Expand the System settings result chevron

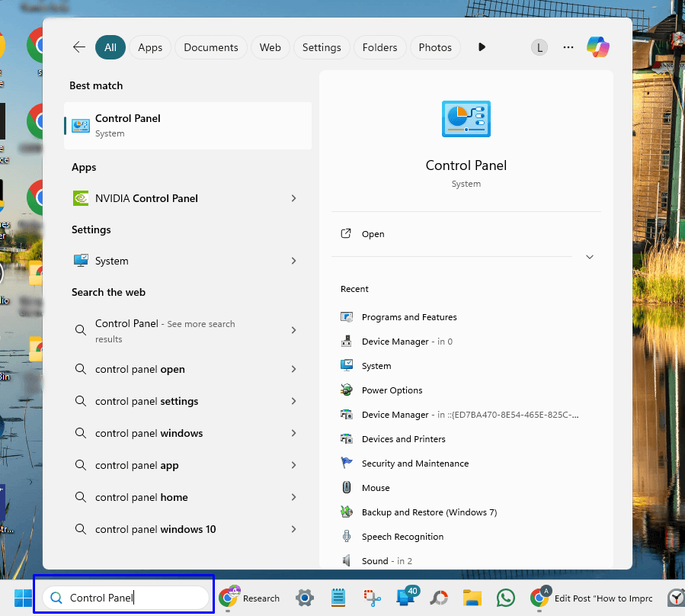[293, 261]
